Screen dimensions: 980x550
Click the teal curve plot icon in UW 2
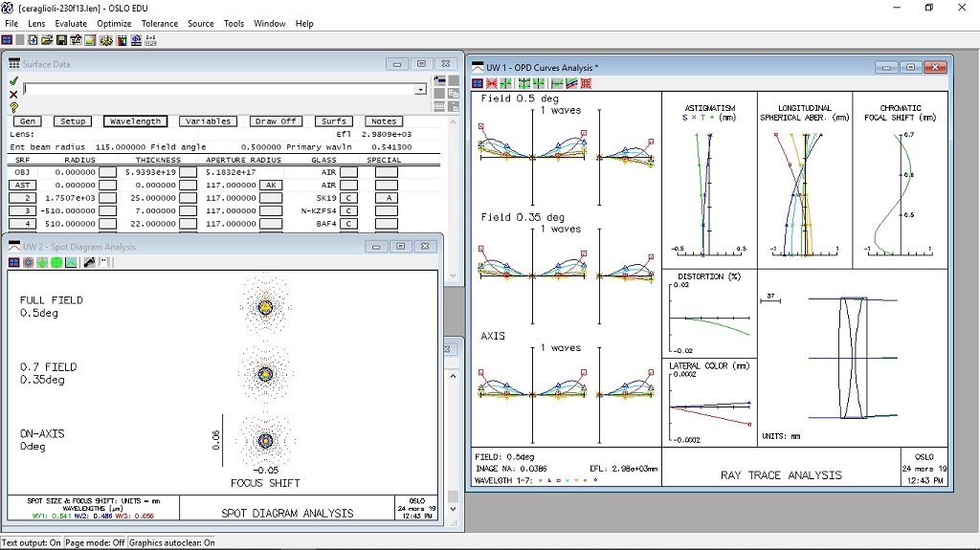click(x=71, y=262)
